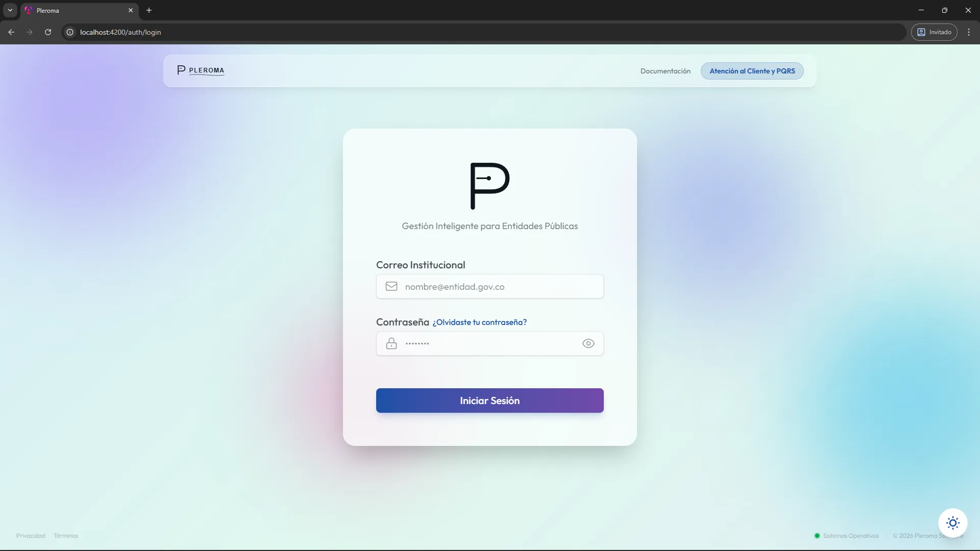The image size is (980, 551).
Task: Focus the Correo Institucional input field
Action: (x=500, y=287)
